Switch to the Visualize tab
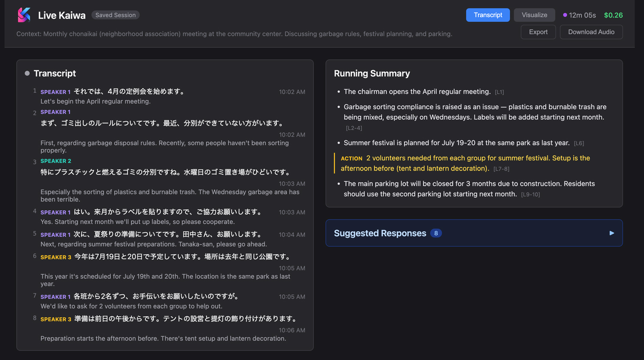This screenshot has height=360, width=644. [x=534, y=15]
